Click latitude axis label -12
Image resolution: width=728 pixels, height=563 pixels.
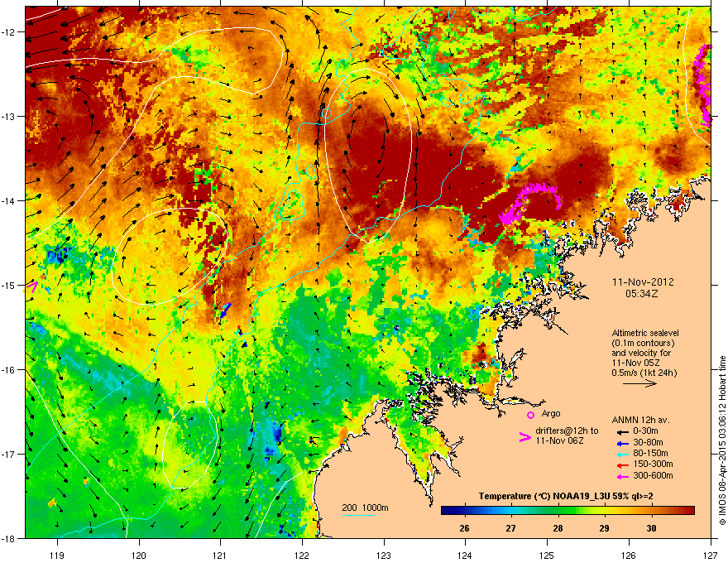[x=8, y=32]
